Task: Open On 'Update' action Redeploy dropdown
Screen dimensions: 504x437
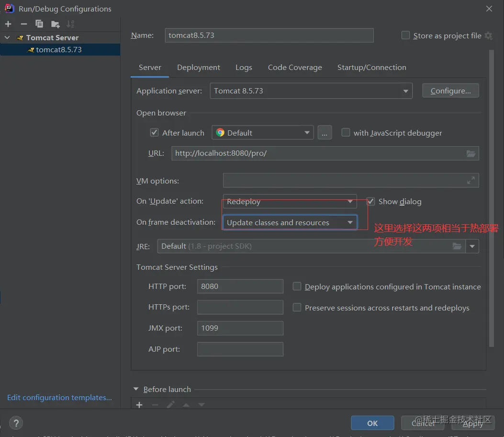Action: (290, 201)
